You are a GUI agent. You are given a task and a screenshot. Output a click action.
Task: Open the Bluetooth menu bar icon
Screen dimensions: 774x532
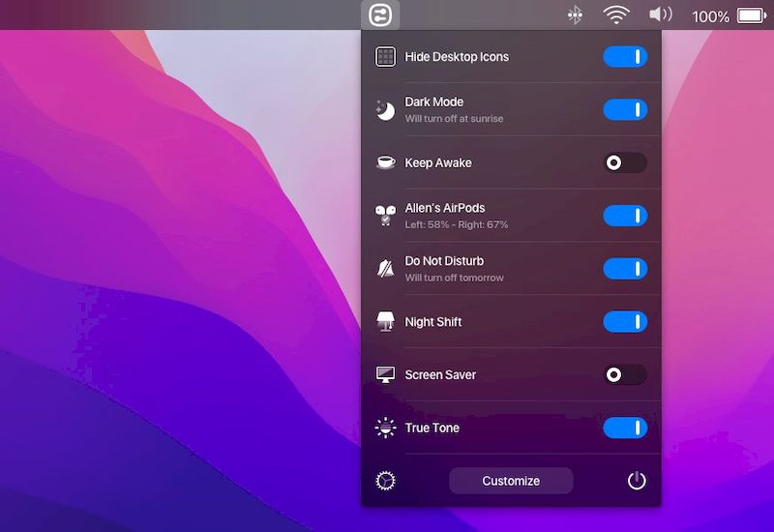point(575,15)
